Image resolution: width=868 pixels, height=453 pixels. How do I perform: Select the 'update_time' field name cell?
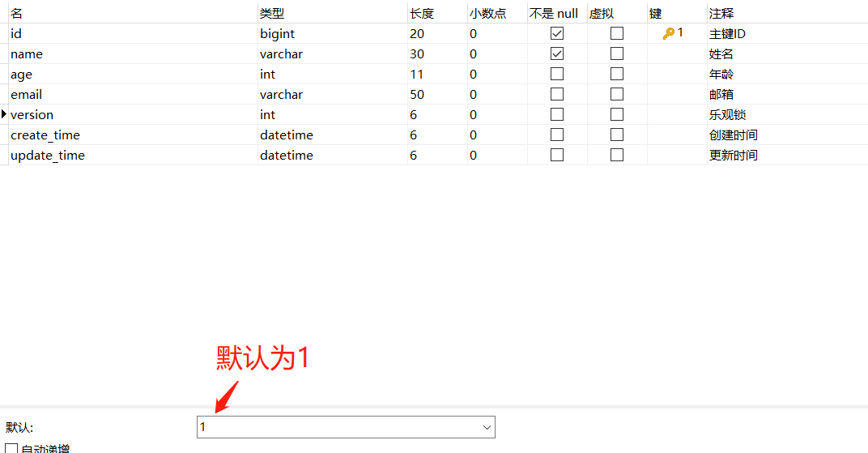pos(134,155)
